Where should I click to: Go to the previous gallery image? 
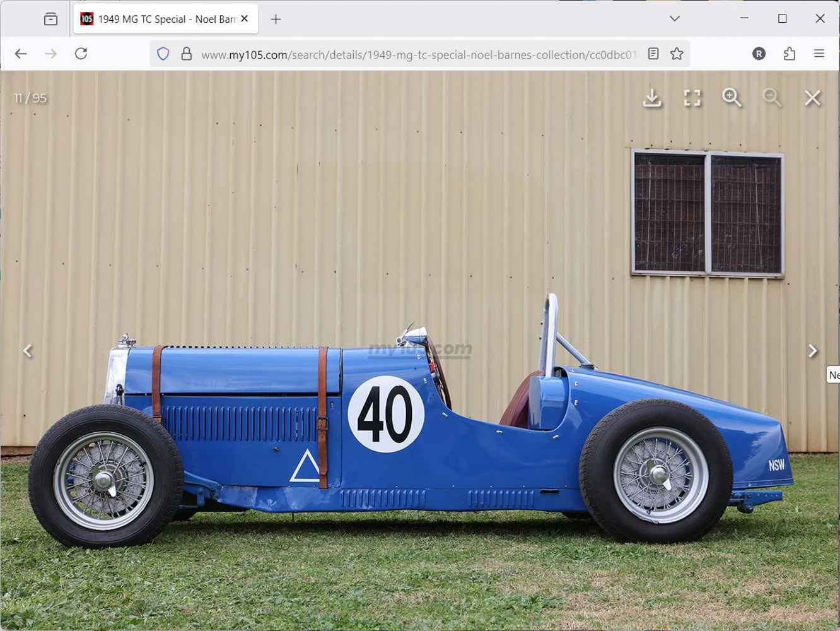pos(28,351)
